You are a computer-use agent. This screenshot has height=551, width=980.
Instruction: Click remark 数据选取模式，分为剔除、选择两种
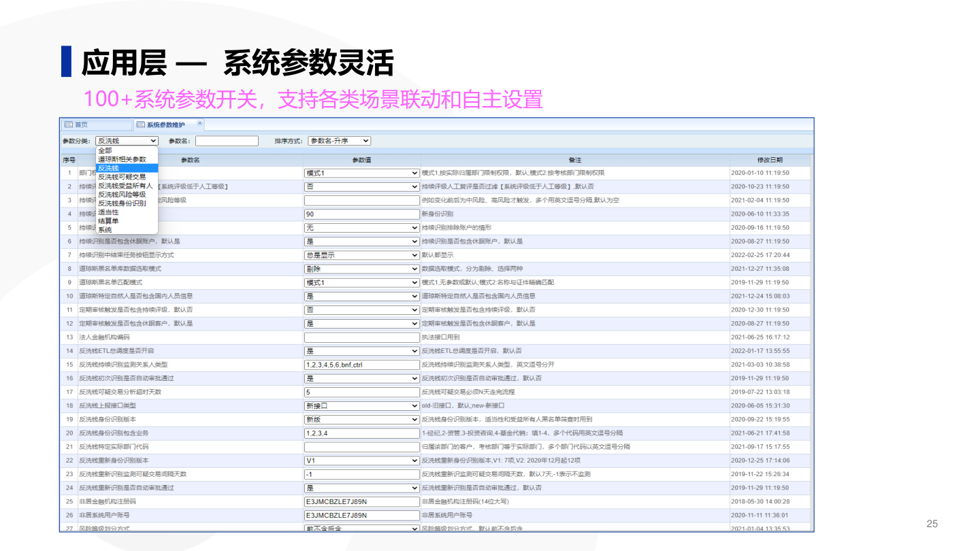click(x=472, y=269)
